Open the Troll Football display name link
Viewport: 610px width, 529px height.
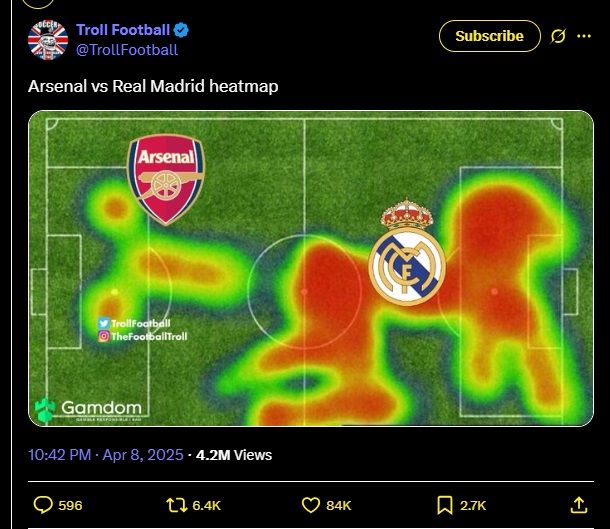[123, 30]
